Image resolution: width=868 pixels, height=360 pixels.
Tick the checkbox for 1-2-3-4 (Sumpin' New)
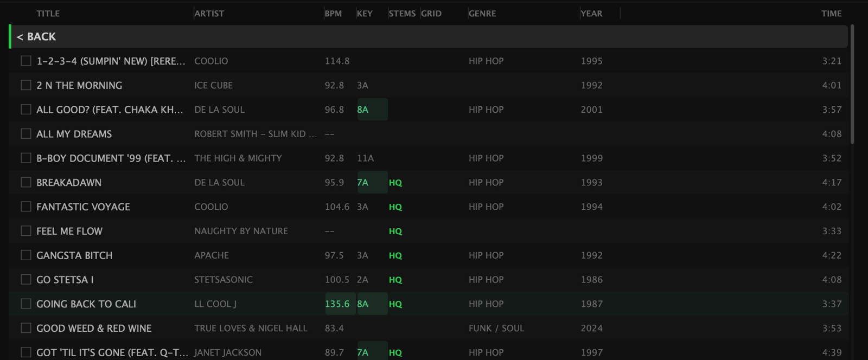point(26,61)
